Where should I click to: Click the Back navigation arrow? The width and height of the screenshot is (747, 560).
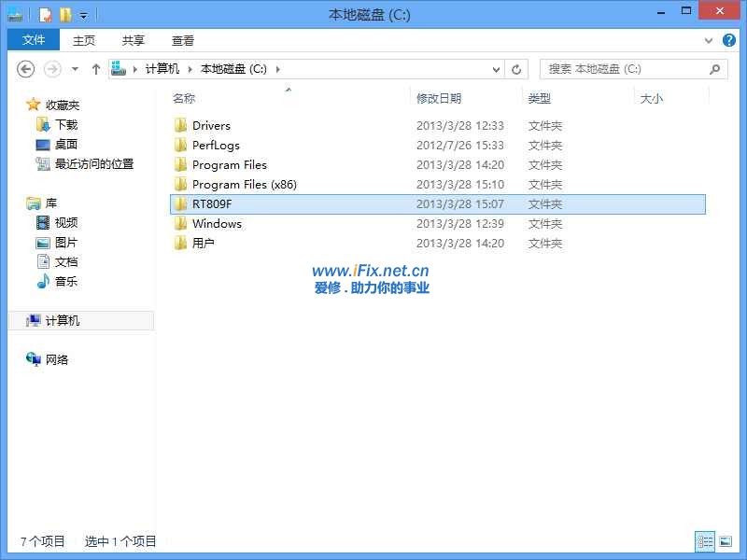[26, 69]
